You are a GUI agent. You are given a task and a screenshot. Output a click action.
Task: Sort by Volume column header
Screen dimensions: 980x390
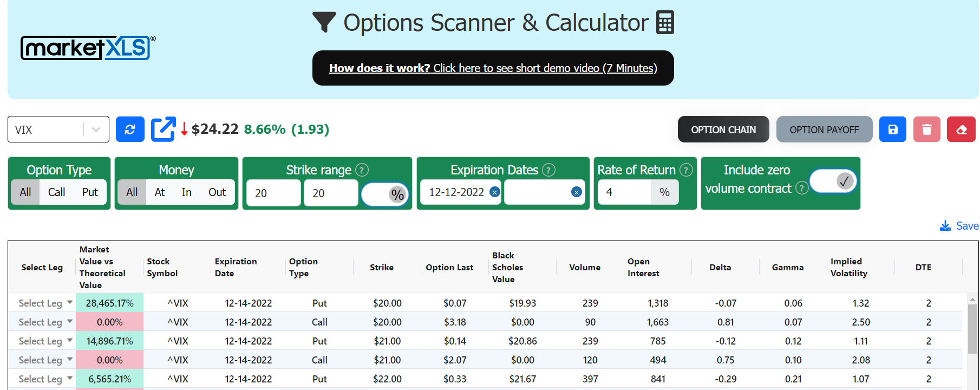click(585, 267)
